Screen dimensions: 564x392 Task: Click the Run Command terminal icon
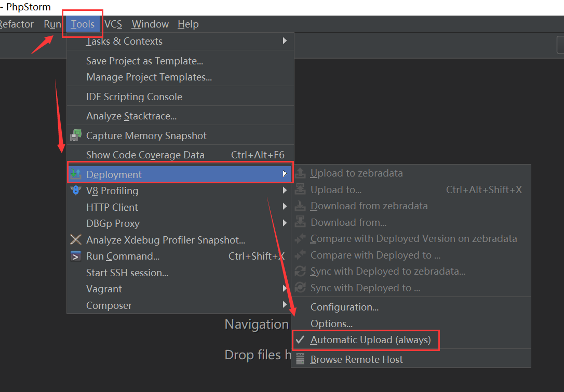(x=76, y=256)
